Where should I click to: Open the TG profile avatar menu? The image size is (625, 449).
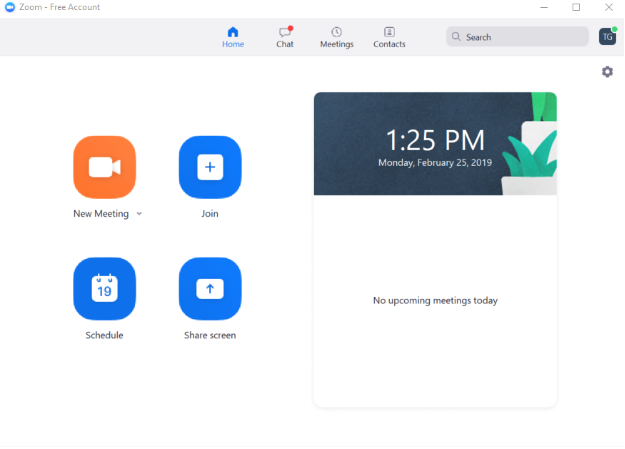(x=607, y=37)
